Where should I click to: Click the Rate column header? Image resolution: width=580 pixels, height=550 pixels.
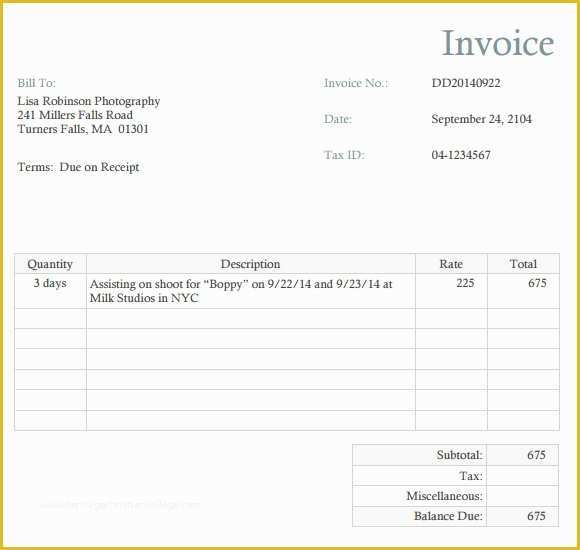click(x=451, y=264)
